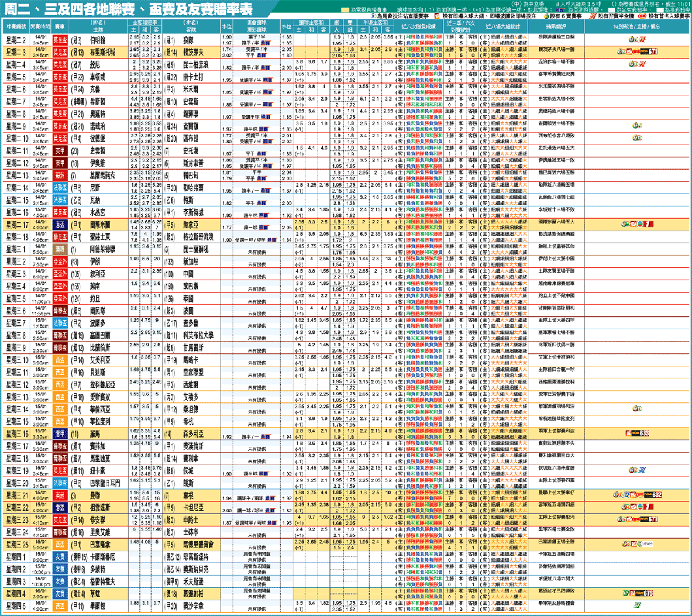Click away team 中國 in row 星期三 3
The height and width of the screenshot is (616, 692).
pos(188,274)
